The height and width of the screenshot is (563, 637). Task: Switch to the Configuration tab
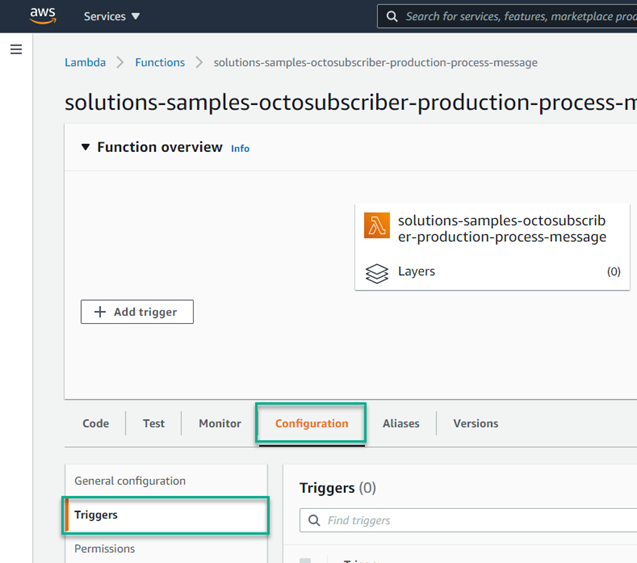point(312,423)
